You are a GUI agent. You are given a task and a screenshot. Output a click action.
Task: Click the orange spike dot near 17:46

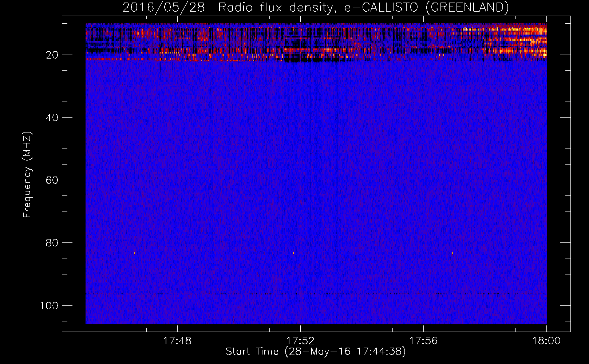[x=135, y=253]
